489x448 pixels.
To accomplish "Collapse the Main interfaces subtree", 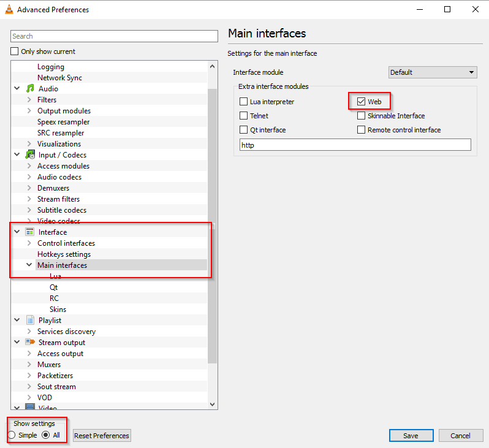I will point(29,265).
